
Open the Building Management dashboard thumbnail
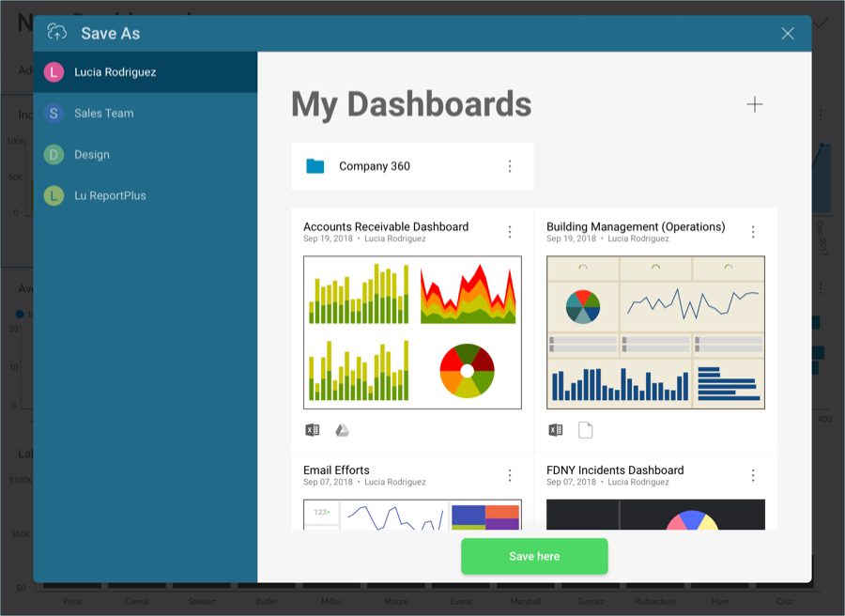[x=655, y=332]
